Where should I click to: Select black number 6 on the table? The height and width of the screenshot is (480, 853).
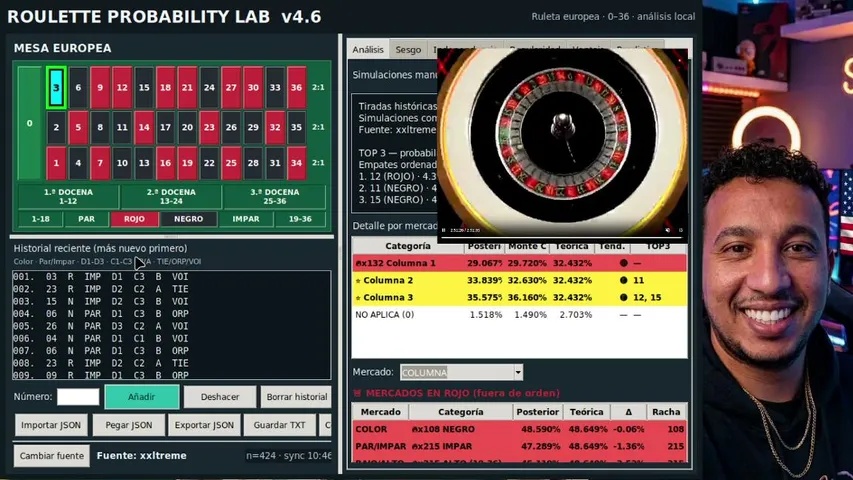[78, 87]
